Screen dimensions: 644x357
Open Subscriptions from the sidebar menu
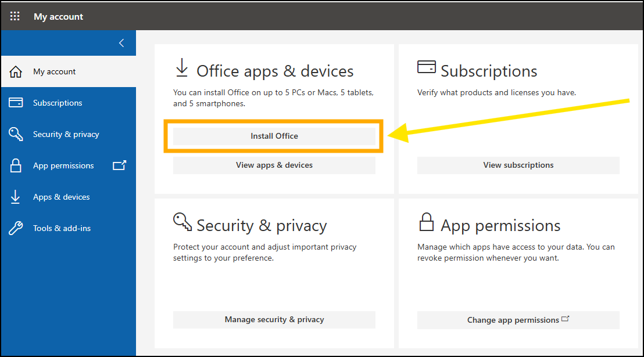click(x=57, y=102)
